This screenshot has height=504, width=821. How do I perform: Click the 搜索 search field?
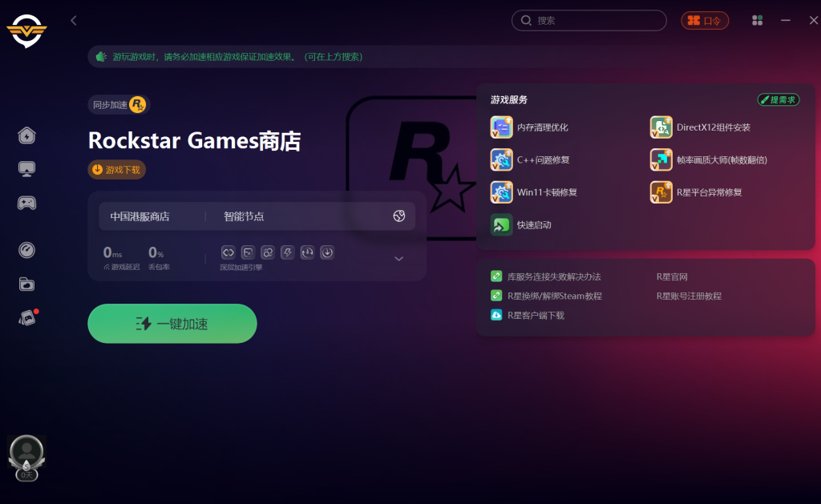(x=589, y=20)
